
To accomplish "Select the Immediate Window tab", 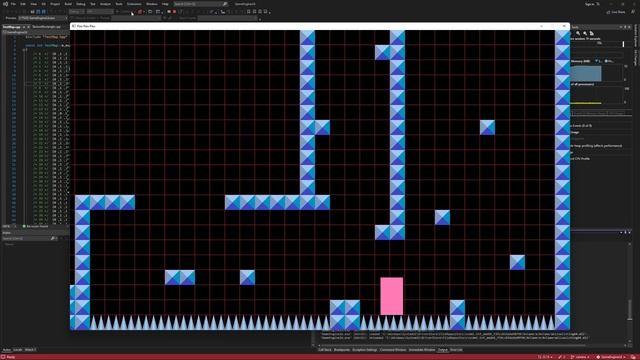I will click(x=422, y=350).
